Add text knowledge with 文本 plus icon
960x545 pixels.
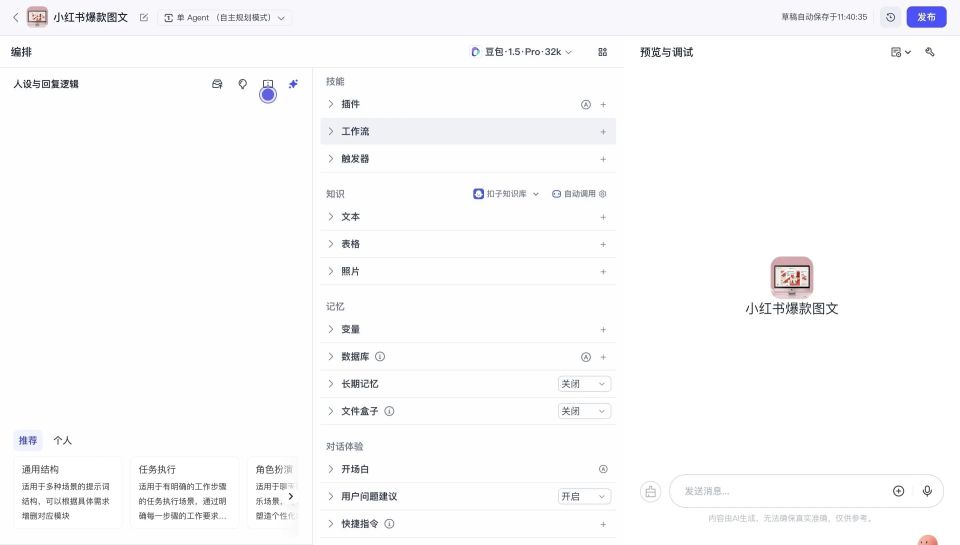click(x=603, y=217)
